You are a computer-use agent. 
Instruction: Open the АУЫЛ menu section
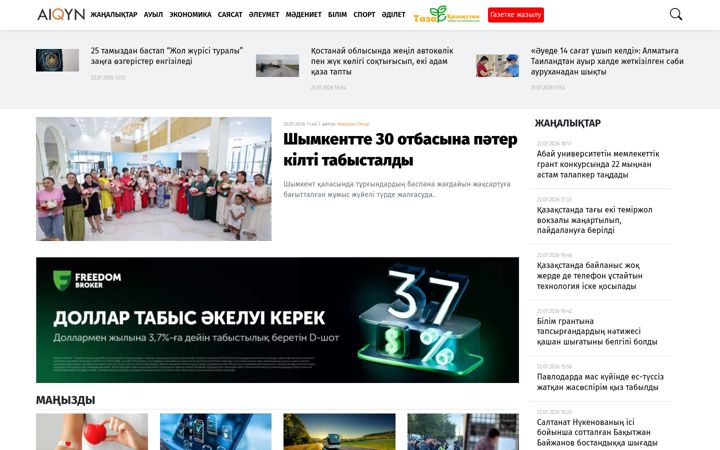coord(153,15)
